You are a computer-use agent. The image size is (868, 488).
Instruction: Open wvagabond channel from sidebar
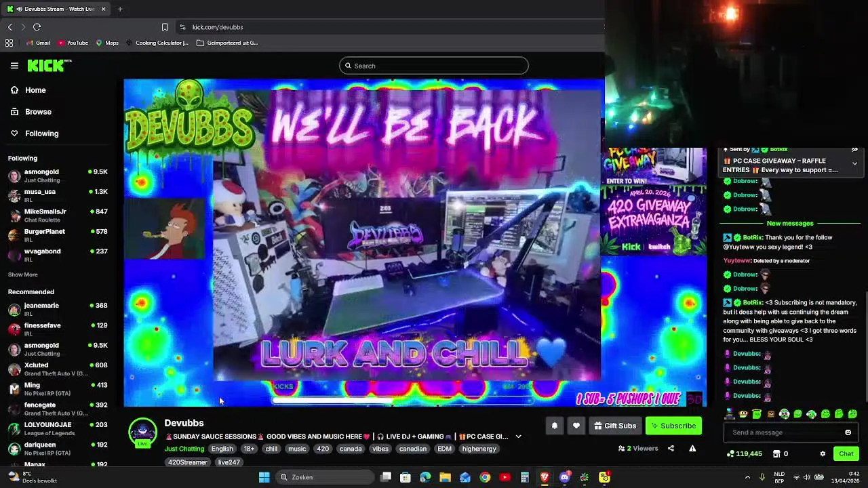pos(58,254)
